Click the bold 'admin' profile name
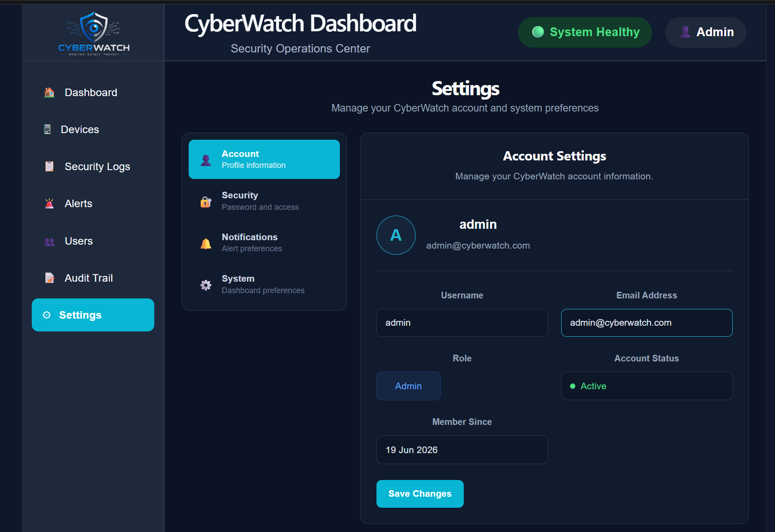The width and height of the screenshot is (775, 532). coord(478,224)
